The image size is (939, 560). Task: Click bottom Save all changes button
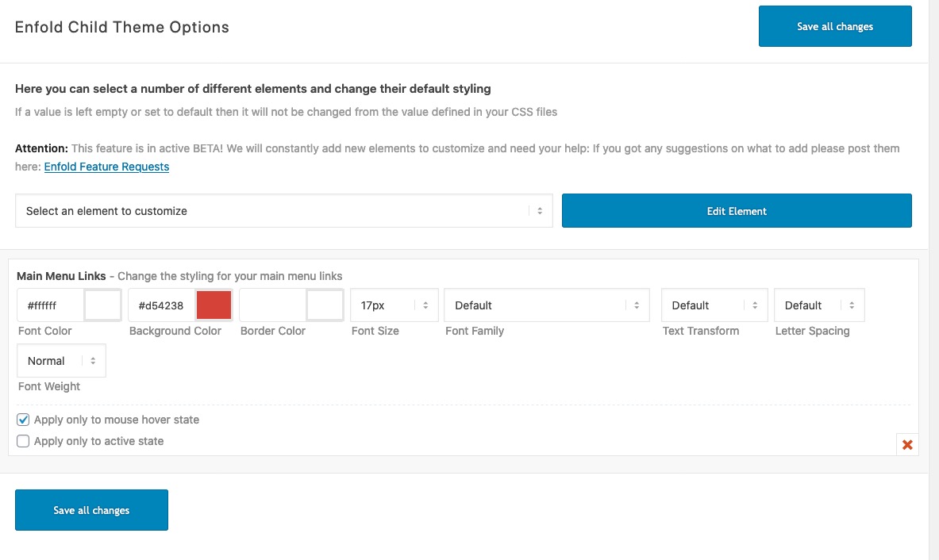point(91,510)
